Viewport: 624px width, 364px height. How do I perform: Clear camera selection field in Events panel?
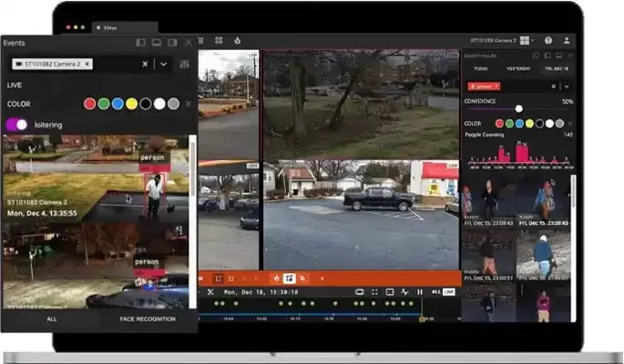click(x=145, y=64)
